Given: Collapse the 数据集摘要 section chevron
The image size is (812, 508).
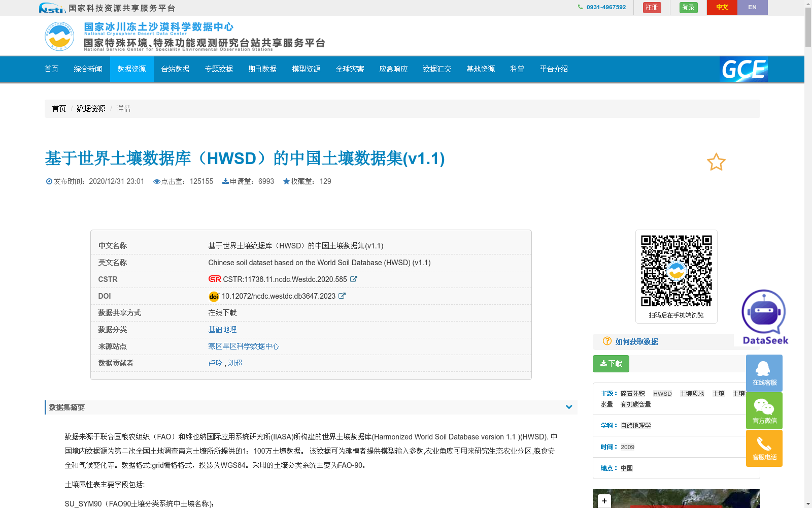Looking at the screenshot, I should tap(569, 407).
